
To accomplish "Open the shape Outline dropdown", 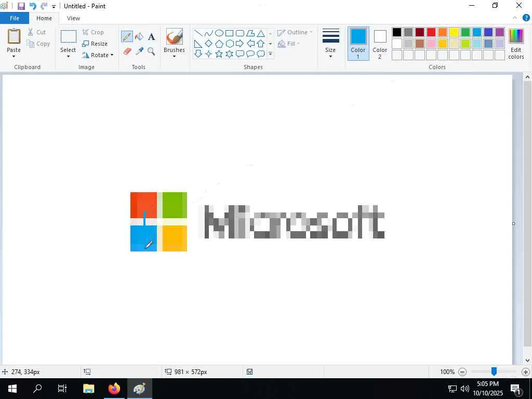I will coord(295,32).
